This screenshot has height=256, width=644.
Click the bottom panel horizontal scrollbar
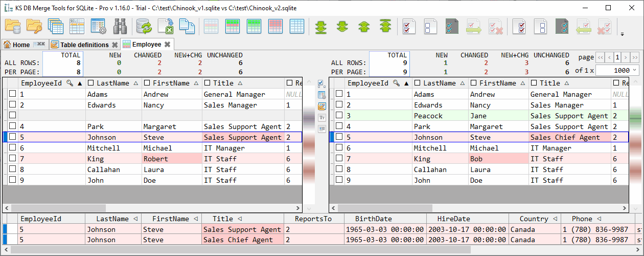pyautogui.click(x=322, y=250)
